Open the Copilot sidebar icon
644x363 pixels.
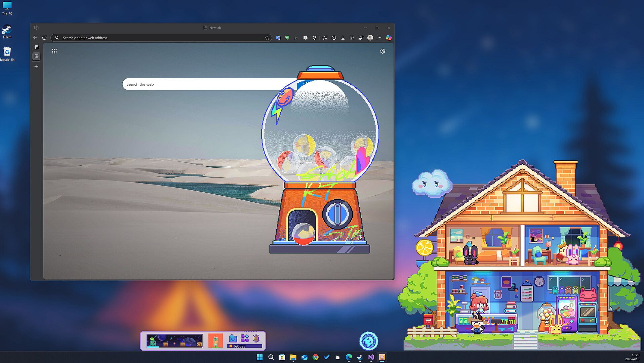click(x=389, y=38)
